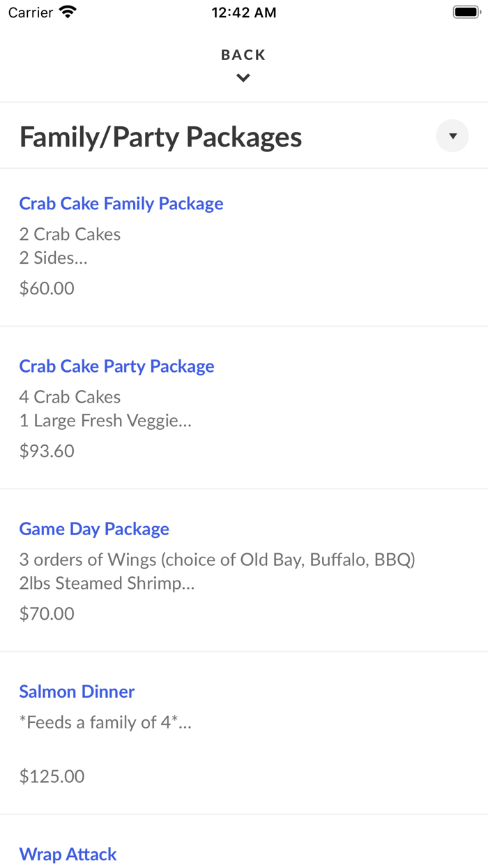Open the Family/Party Packages category dropdown arrow
Image resolution: width=488 pixels, height=868 pixels.
coord(452,136)
